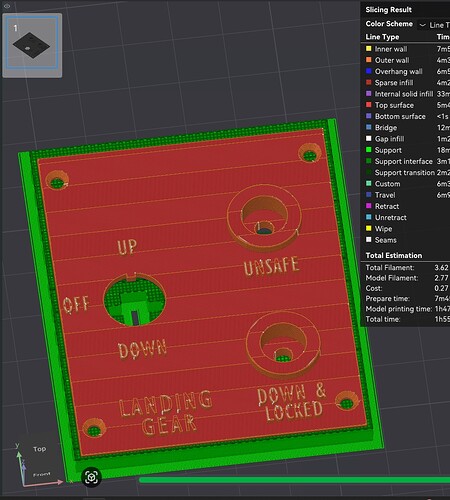
Task: Toggle the eye icon above plate thumbnail
Action: [x=7, y=6]
